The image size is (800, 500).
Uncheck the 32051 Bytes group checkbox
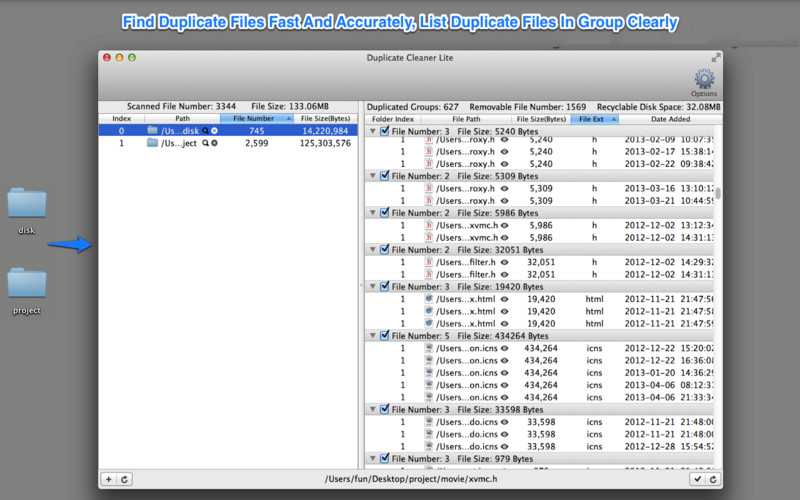[x=385, y=250]
